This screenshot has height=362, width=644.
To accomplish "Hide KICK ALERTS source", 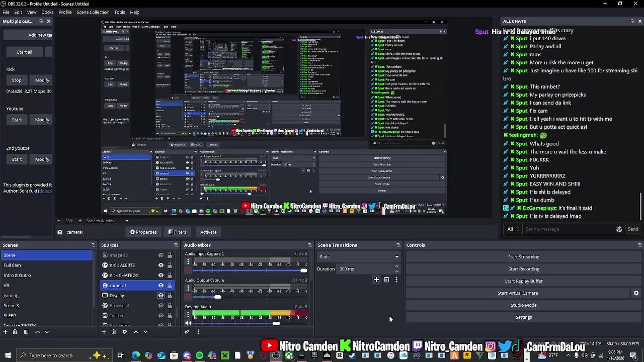I will pyautogui.click(x=161, y=265).
